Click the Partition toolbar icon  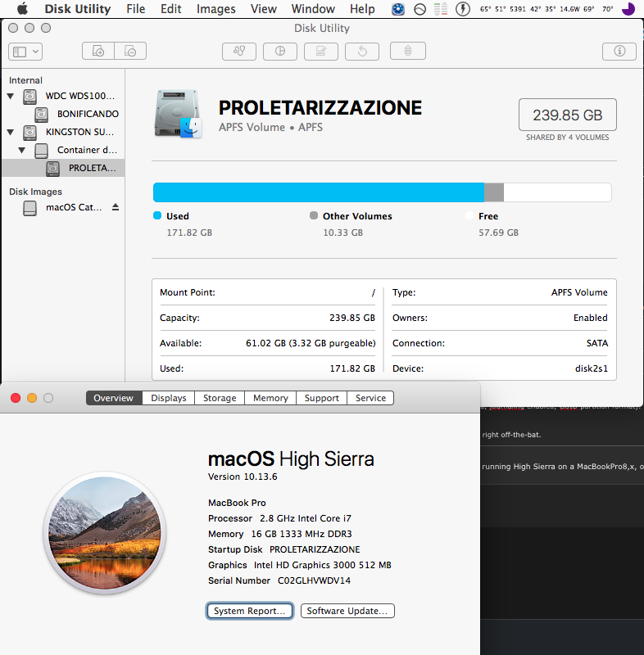tap(280, 51)
